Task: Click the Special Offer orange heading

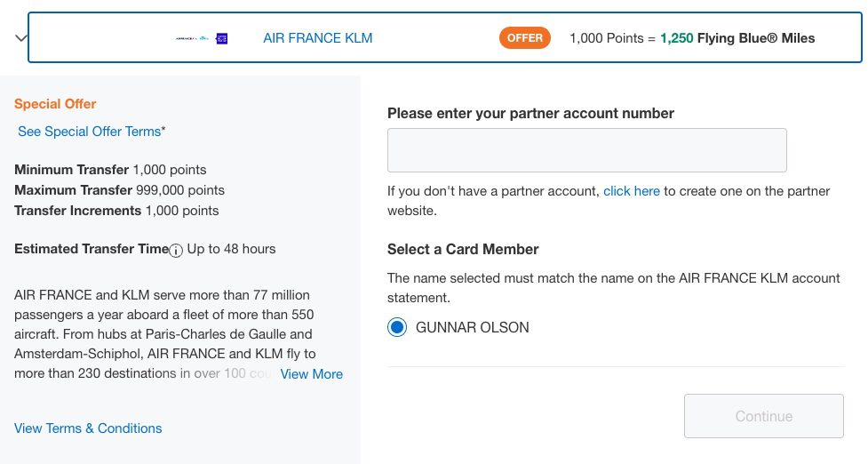Action: (x=55, y=103)
